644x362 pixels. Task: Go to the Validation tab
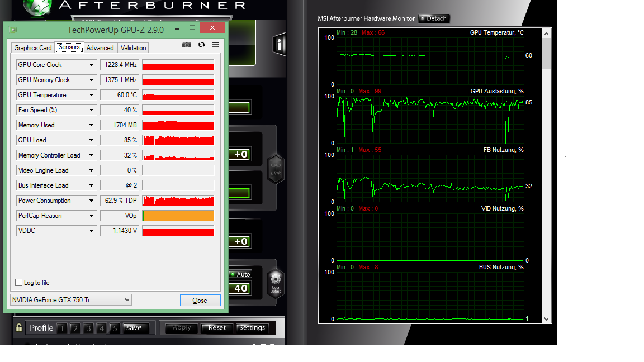[x=133, y=48]
